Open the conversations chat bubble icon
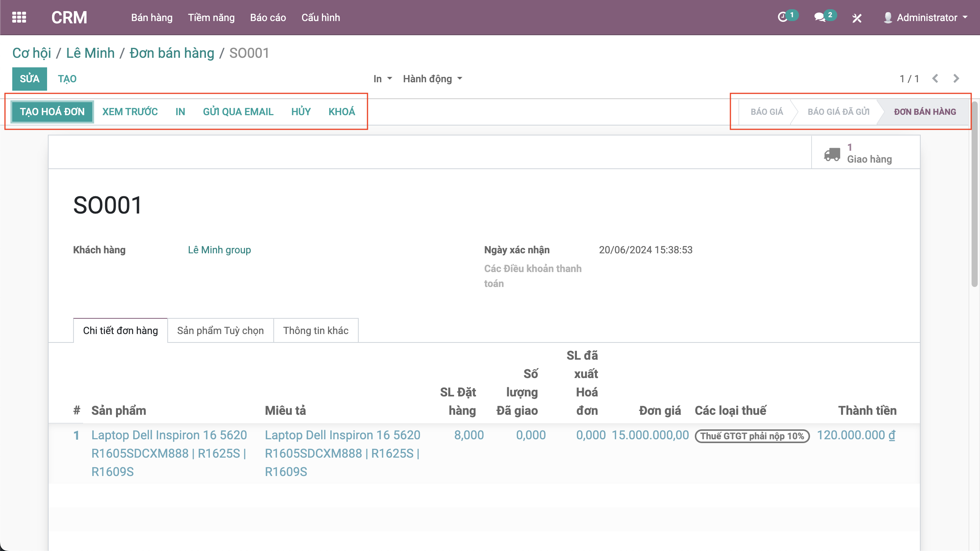The width and height of the screenshot is (980, 551). click(820, 18)
